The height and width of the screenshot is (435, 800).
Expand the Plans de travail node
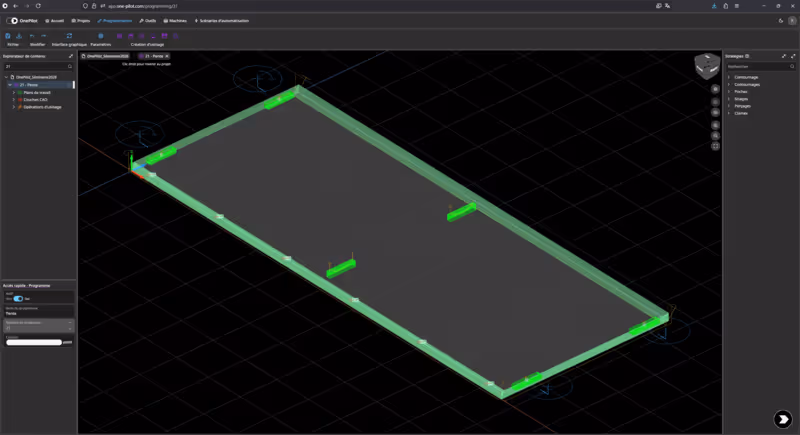click(14, 93)
